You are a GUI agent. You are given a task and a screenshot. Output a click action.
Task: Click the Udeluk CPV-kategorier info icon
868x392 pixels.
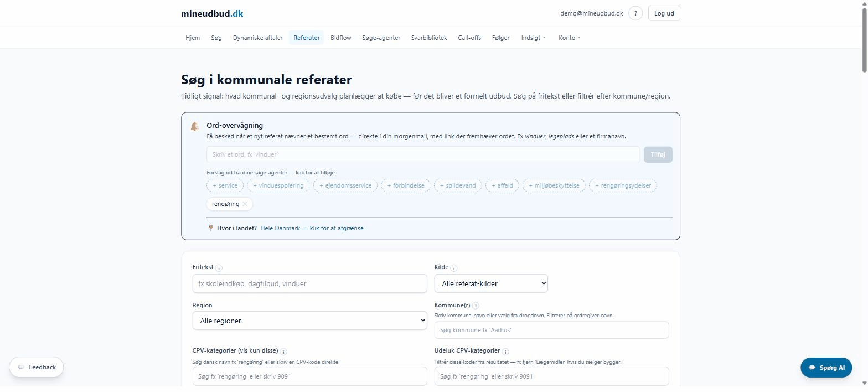point(505,352)
